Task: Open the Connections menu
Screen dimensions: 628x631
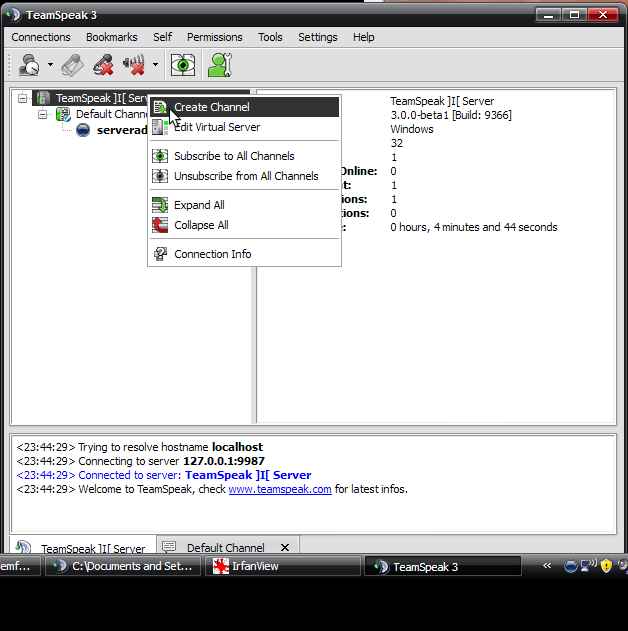Action: click(x=41, y=37)
